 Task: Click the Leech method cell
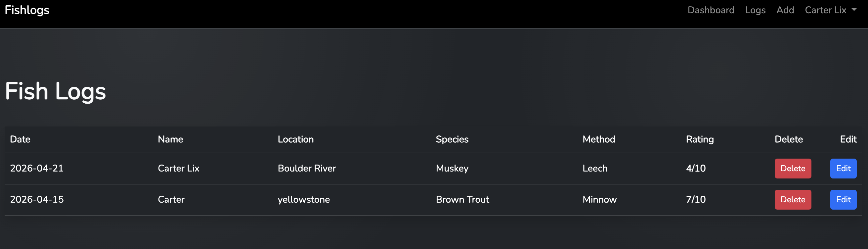tap(595, 168)
